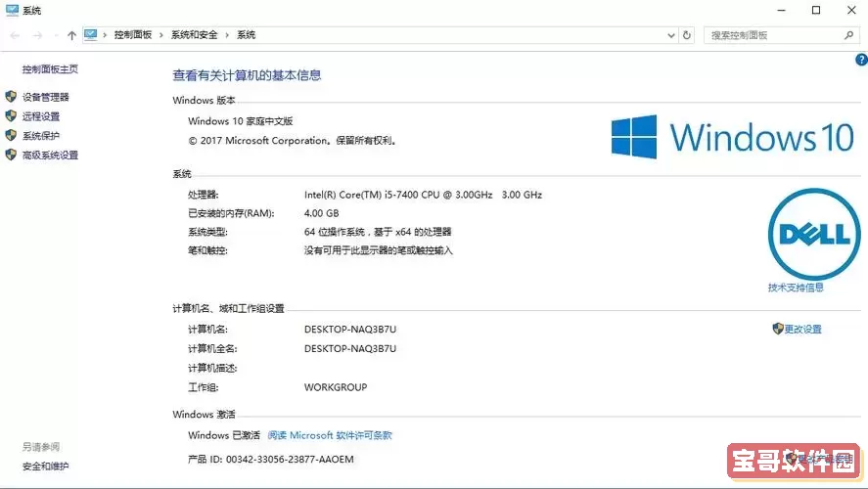Click the shield icon beside 远程设置

pos(11,115)
